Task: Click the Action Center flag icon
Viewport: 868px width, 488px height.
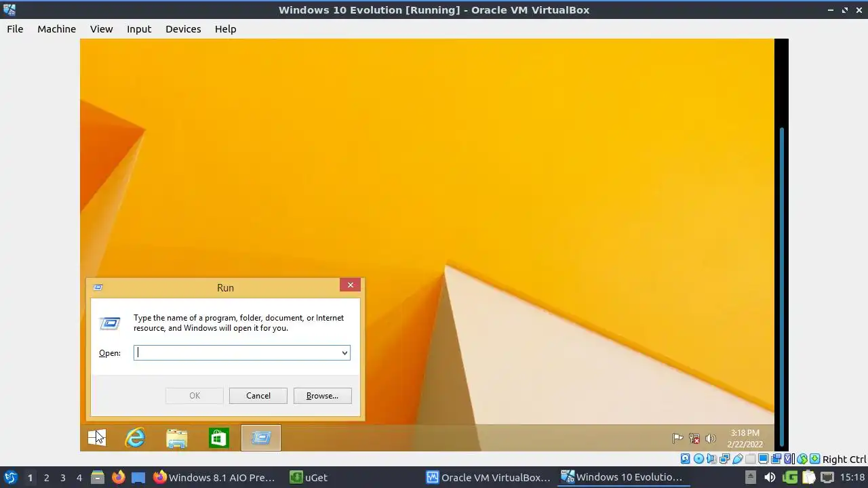Action: pos(677,439)
